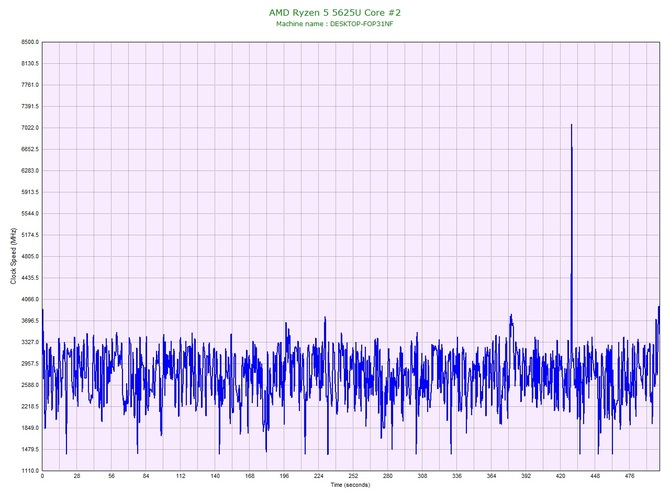Image resolution: width=670 pixels, height=502 pixels.
Task: Select the 4066.0 y-axis label
Action: coord(29,299)
